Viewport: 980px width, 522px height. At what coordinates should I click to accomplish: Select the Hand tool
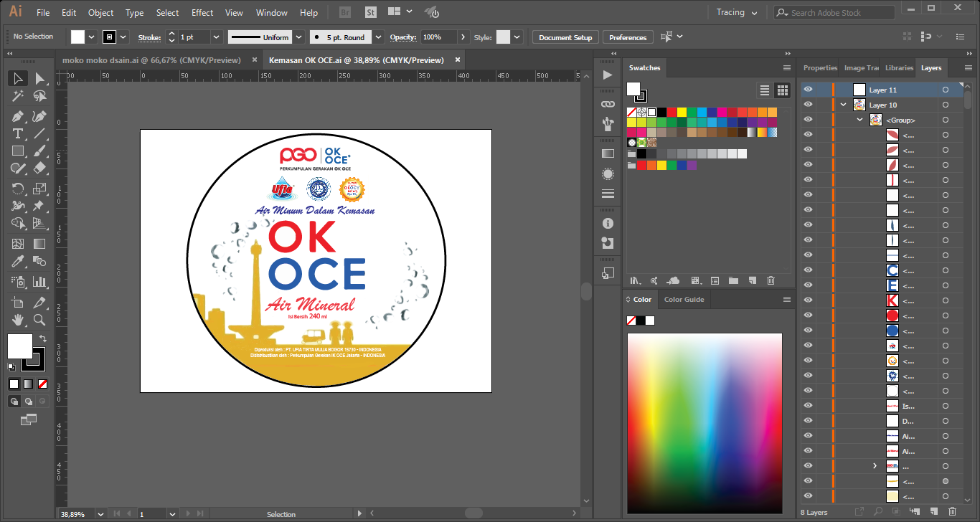click(18, 320)
